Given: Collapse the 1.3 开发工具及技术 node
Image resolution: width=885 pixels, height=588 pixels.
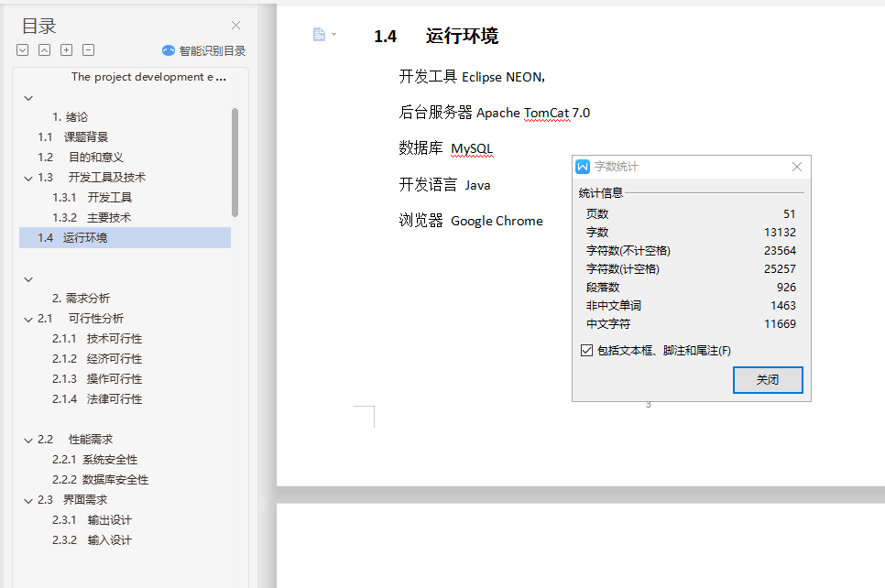Looking at the screenshot, I should pos(28,179).
